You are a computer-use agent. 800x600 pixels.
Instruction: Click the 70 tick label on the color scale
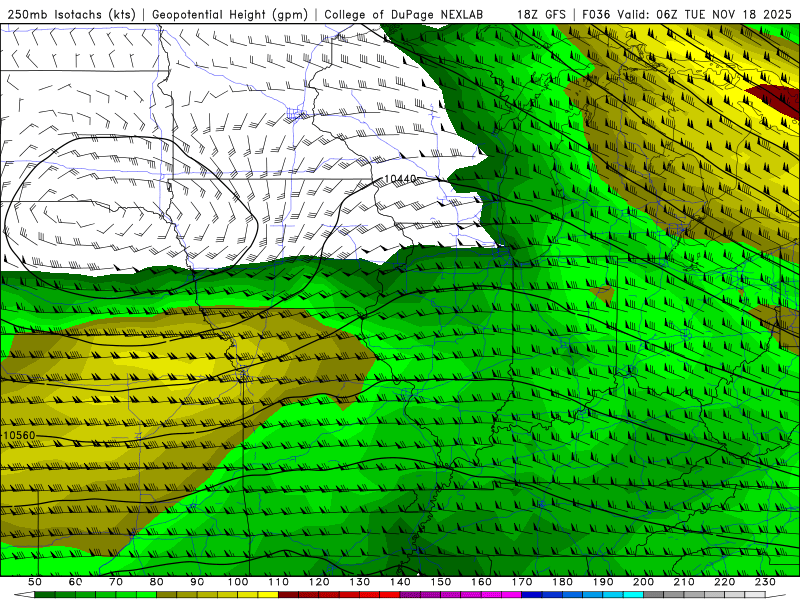tap(116, 582)
